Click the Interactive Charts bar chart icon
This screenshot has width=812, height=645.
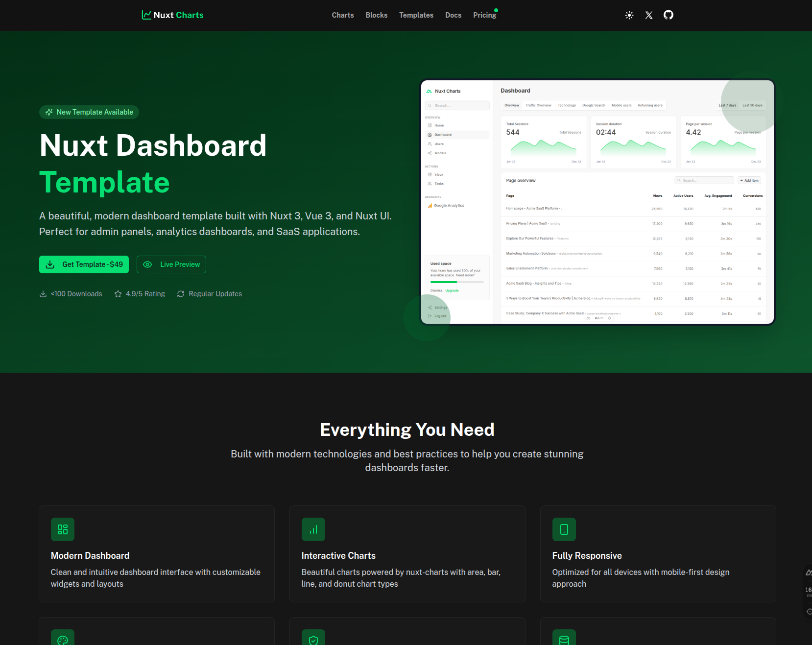[313, 529]
